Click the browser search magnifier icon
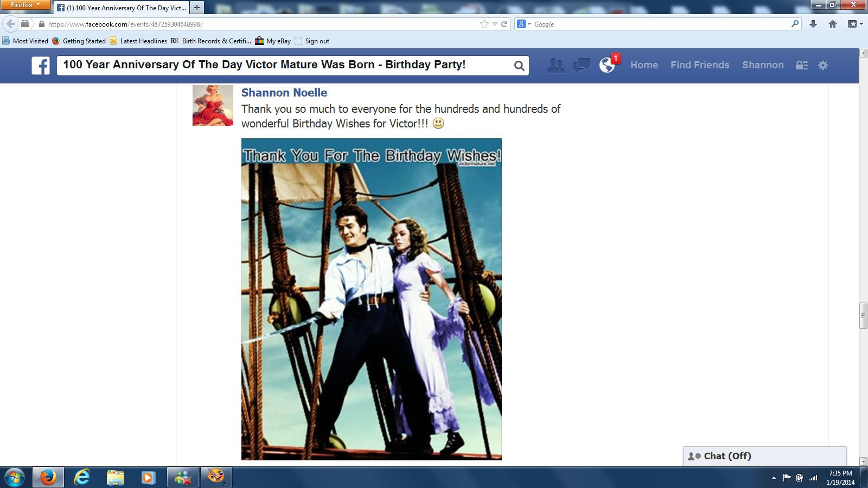Image resolution: width=868 pixels, height=488 pixels. pyautogui.click(x=795, y=24)
